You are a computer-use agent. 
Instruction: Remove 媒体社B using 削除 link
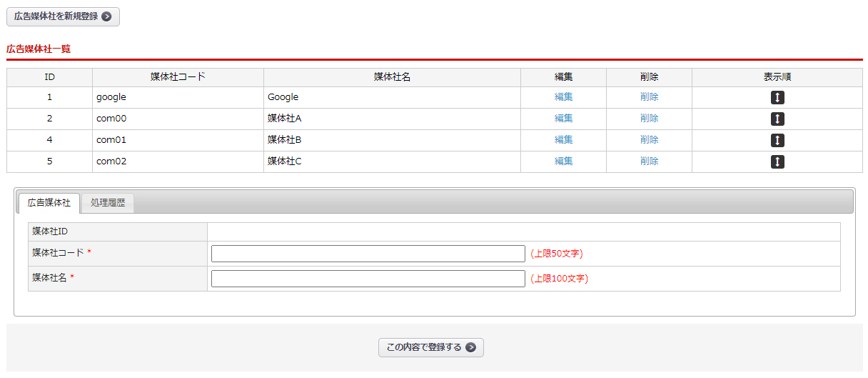[649, 140]
